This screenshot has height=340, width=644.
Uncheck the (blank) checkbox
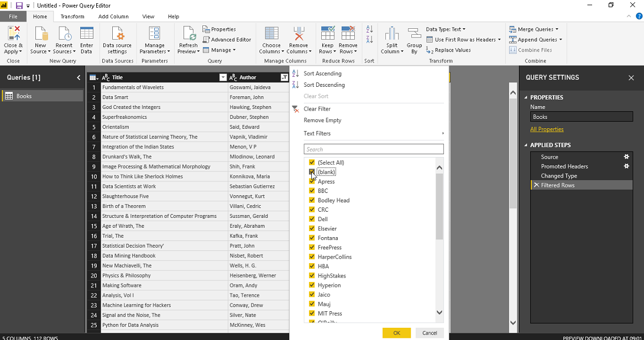(x=312, y=171)
